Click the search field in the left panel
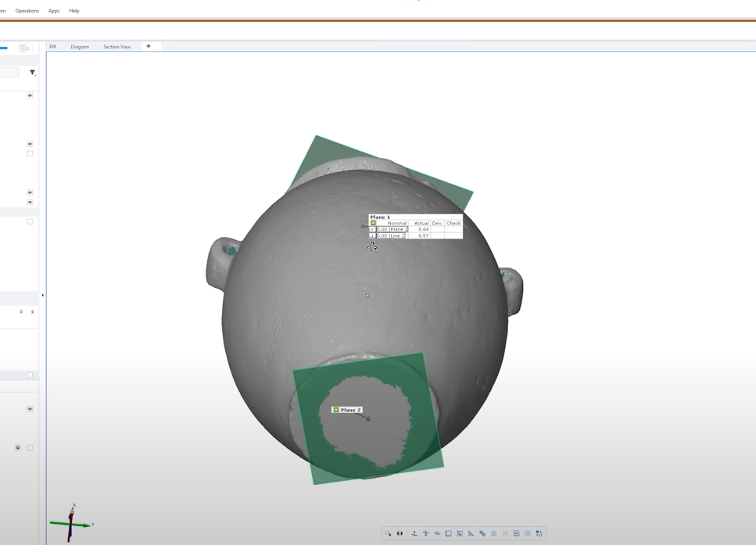Image resolution: width=756 pixels, height=545 pixels. pos(9,73)
